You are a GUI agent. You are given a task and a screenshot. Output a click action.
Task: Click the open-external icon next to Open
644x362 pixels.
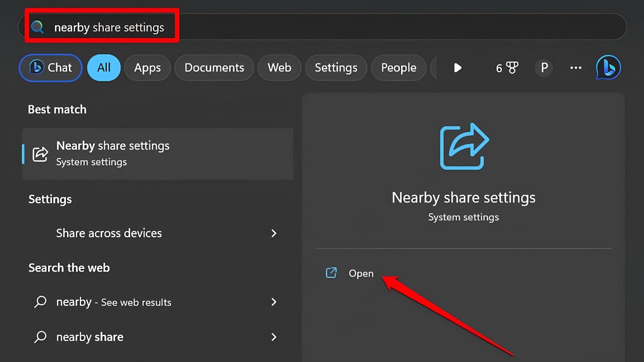point(331,273)
